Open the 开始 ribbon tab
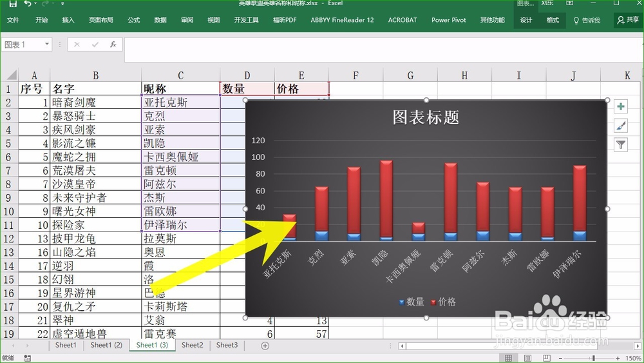644x363 pixels. tap(41, 20)
